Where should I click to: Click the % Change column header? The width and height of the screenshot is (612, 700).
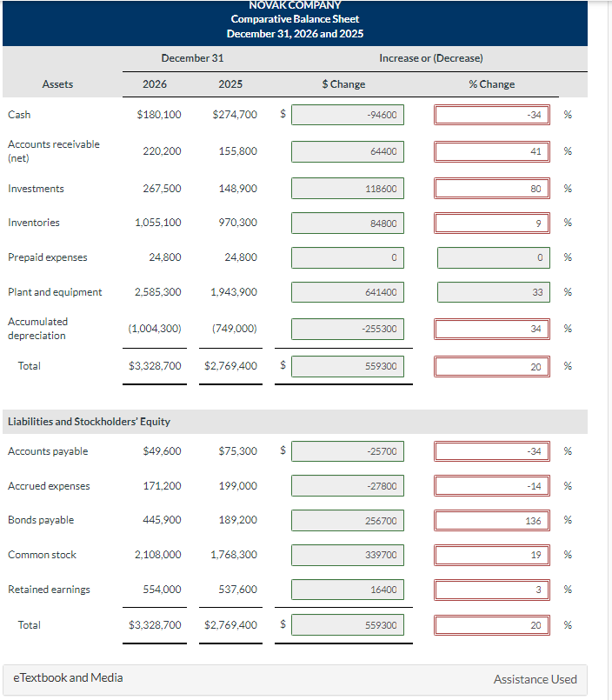coord(491,84)
